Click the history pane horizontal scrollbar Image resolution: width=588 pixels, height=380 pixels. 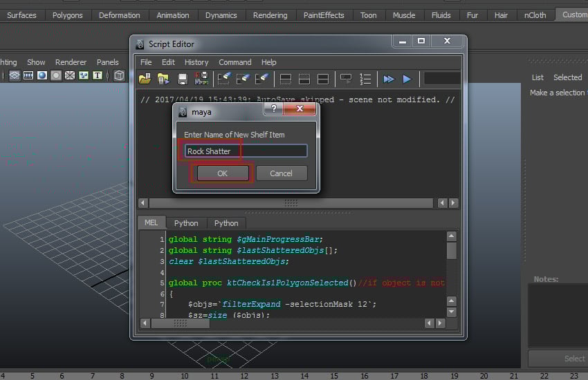coord(291,203)
